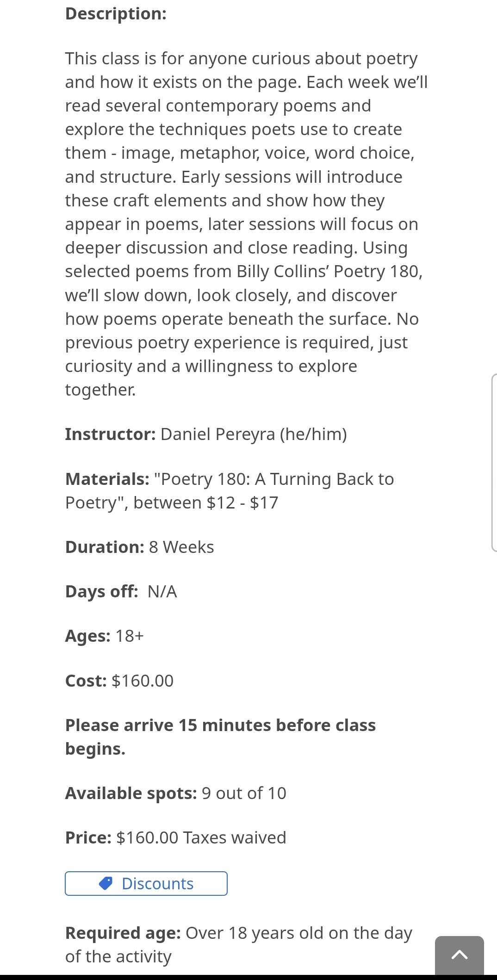This screenshot has height=980, width=497.
Task: Click the Ages 18+ value
Action: point(130,636)
